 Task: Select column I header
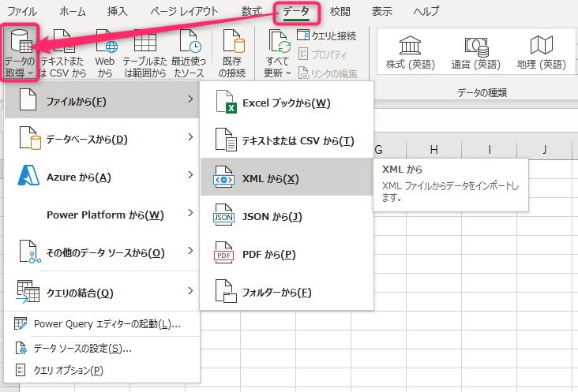pos(489,150)
